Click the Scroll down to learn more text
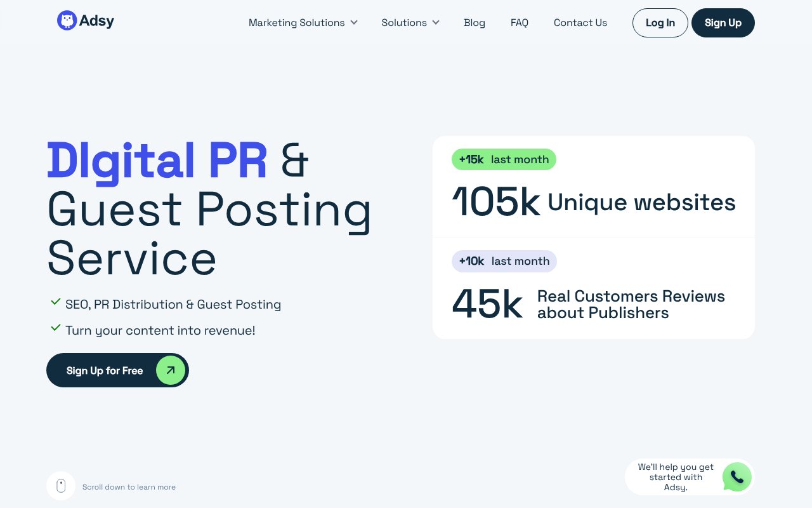 (x=129, y=487)
